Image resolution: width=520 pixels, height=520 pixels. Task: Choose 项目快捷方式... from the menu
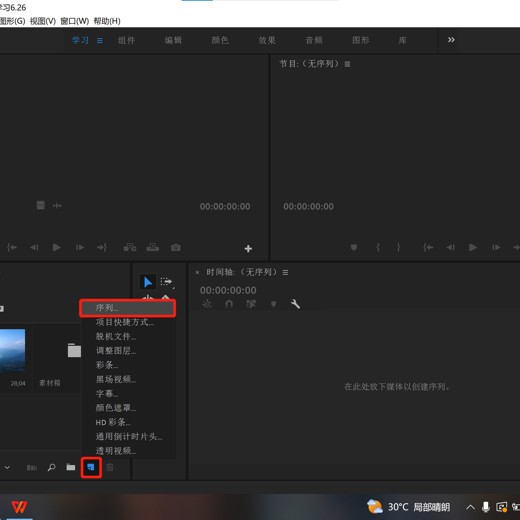[129, 322]
